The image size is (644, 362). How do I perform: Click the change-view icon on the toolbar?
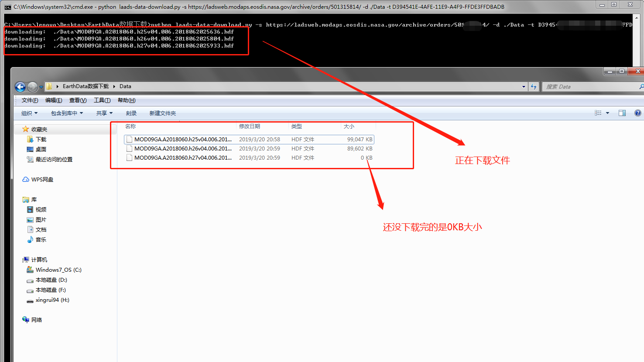tap(599, 113)
